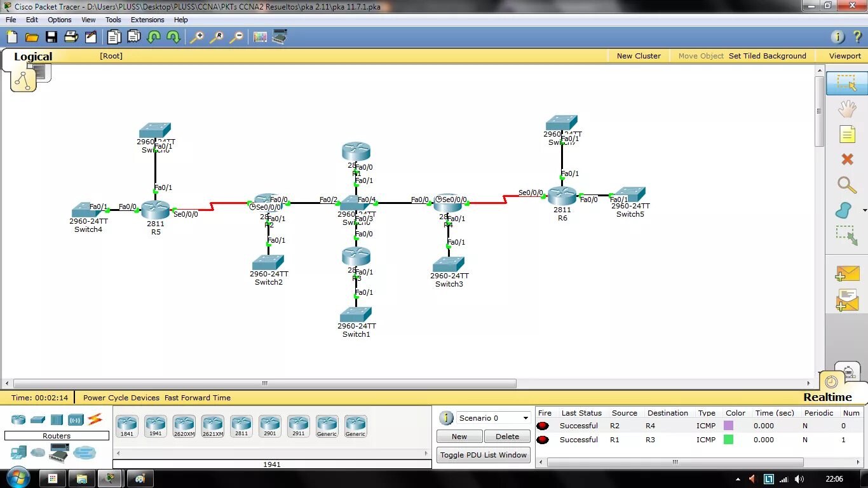Select router R6 in the topology
This screenshot has height=488, width=868.
coord(562,196)
